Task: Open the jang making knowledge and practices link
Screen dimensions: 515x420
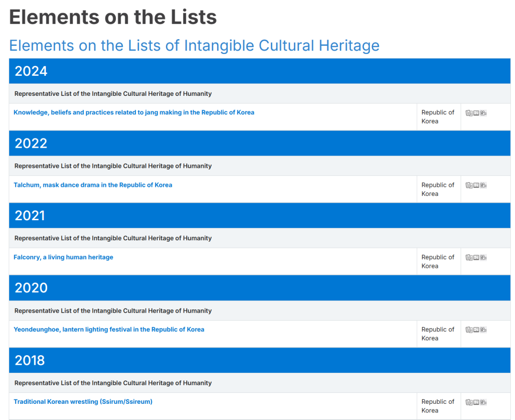Action: (134, 113)
